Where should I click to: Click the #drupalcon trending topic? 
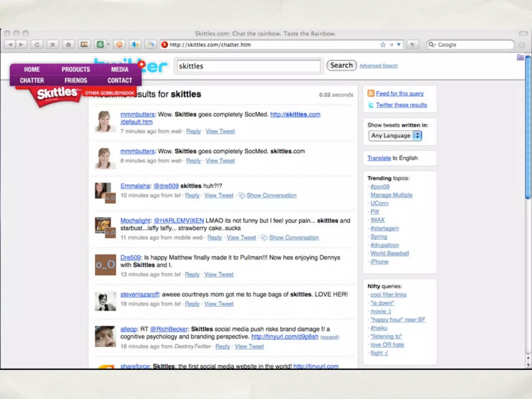click(x=384, y=245)
